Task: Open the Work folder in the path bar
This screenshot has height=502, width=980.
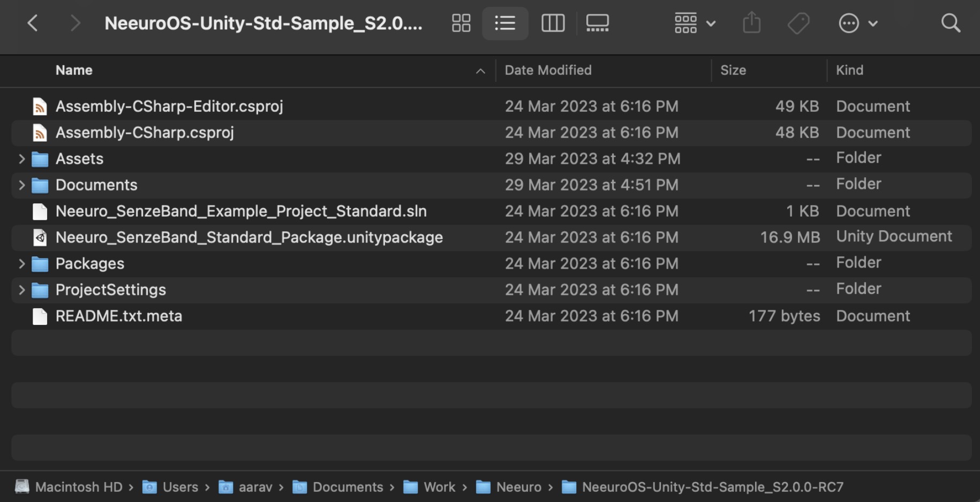Action: (438, 487)
